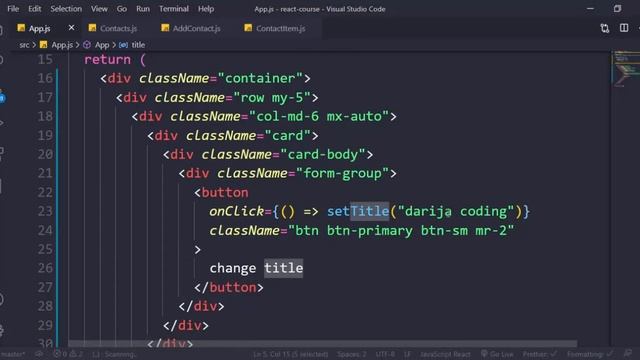Switch to the ContactItem.js tab

[x=280, y=28]
